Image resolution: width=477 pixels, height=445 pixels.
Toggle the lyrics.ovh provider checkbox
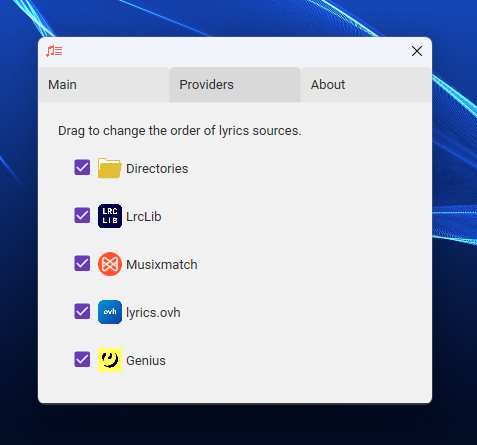pos(82,311)
